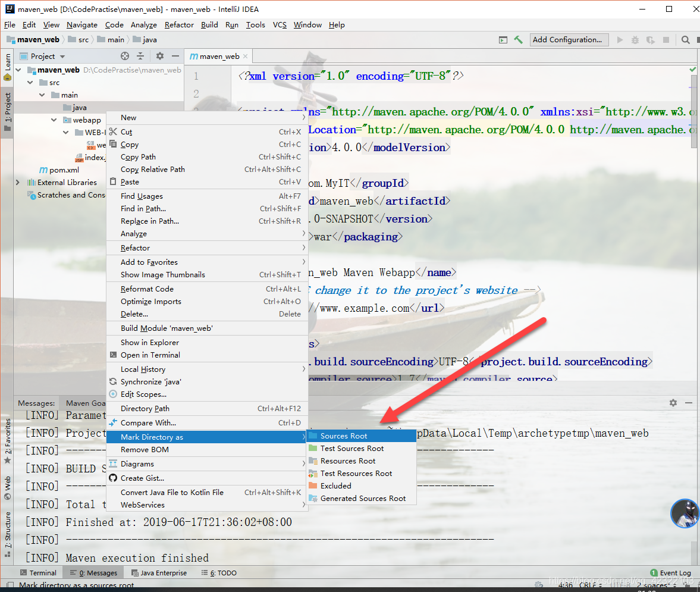Click the Maven Goal tab in Messages
This screenshot has height=592, width=700.
[85, 403]
